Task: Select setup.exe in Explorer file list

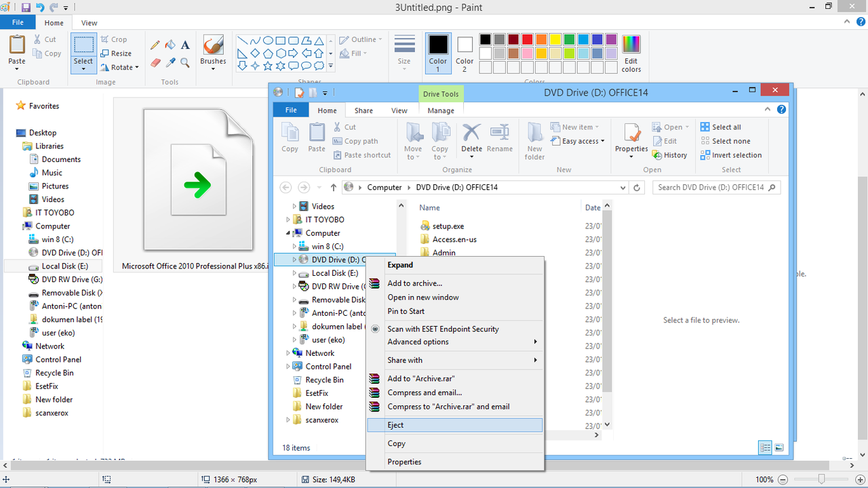Action: pyautogui.click(x=448, y=226)
